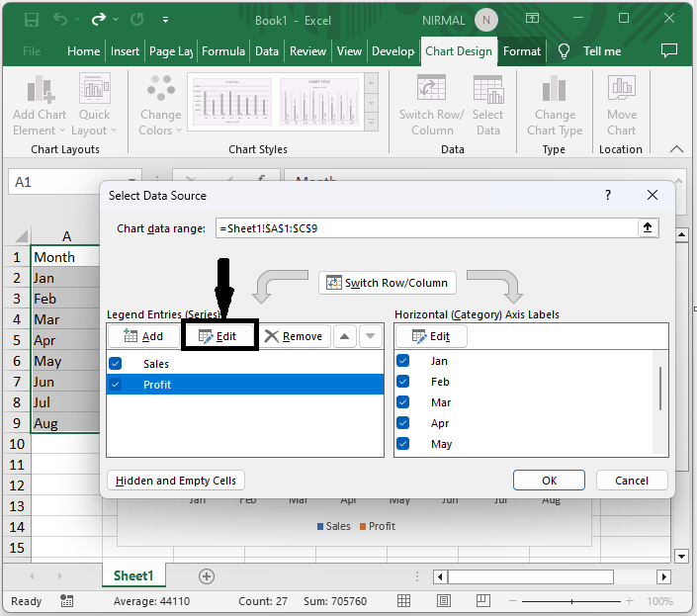Add a new sheet with plus icon

pyautogui.click(x=207, y=575)
